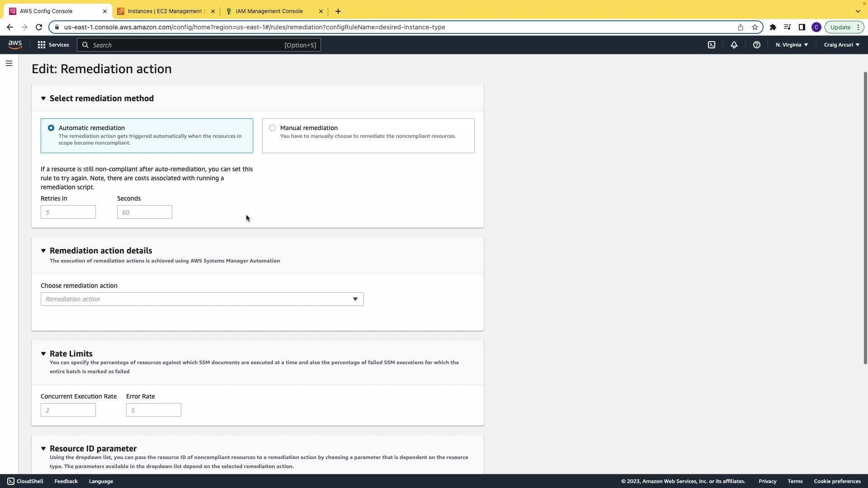
Task: Select Automatic remediation radio option
Action: coord(51,128)
